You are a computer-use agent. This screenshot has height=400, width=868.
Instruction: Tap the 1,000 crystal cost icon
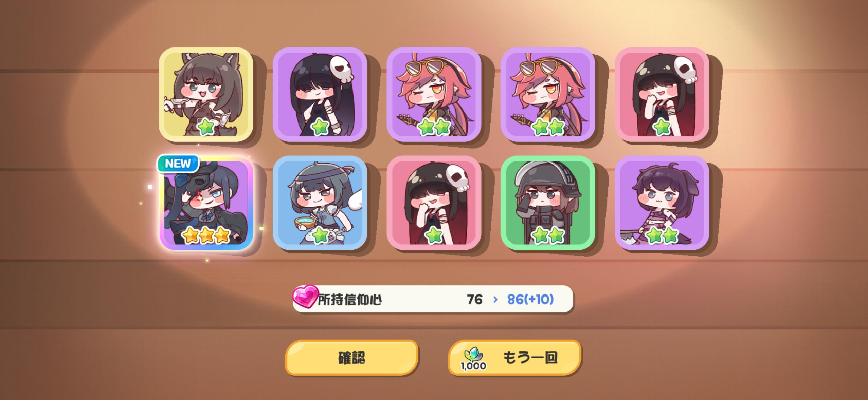pos(473,359)
